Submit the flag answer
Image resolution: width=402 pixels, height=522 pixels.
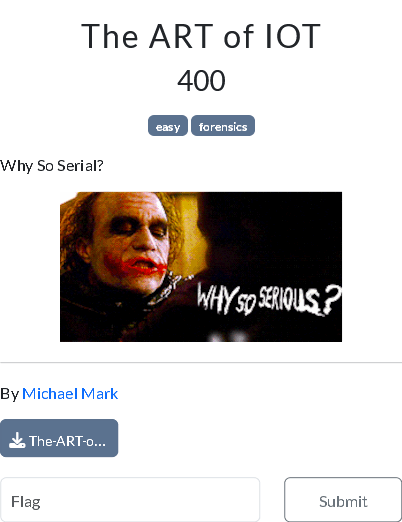(x=343, y=500)
